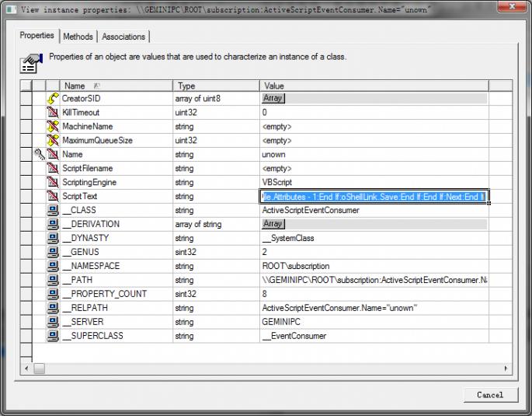Click the key icon beside Name row

click(39, 155)
